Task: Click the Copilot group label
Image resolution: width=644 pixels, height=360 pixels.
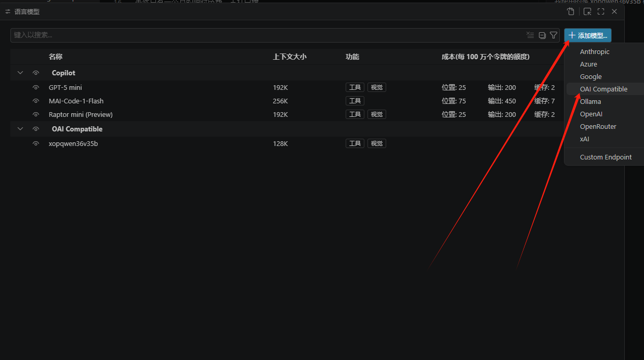Action: pos(63,73)
